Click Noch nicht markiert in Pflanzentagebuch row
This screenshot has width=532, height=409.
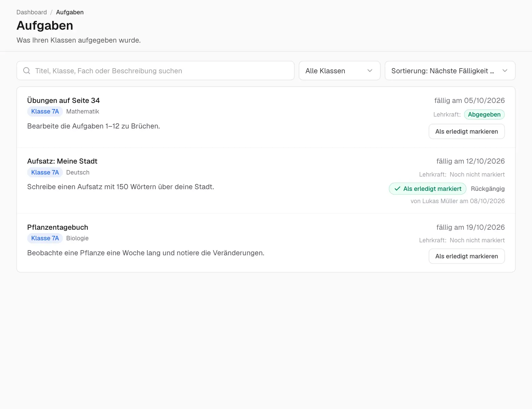point(477,240)
